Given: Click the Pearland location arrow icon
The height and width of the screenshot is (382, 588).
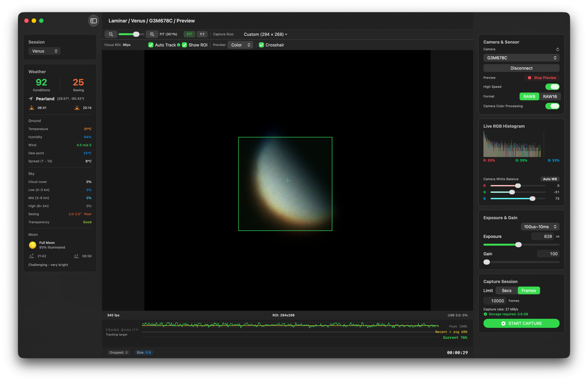Looking at the screenshot, I should click(31, 99).
